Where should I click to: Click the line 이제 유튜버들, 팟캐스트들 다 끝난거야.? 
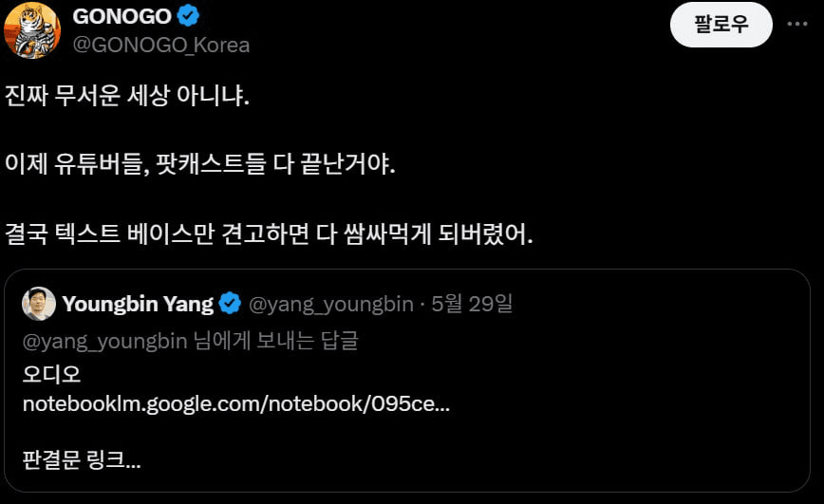[199, 164]
